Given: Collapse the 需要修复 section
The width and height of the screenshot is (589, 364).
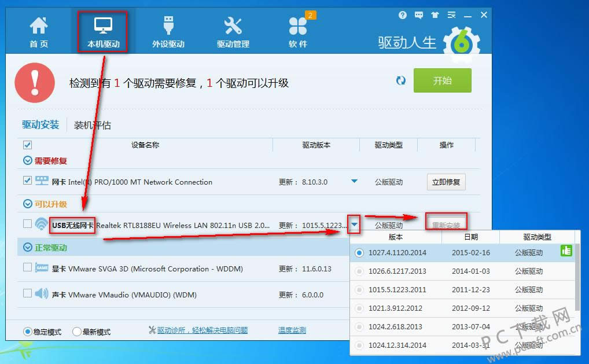Looking at the screenshot, I should pyautogui.click(x=27, y=161).
